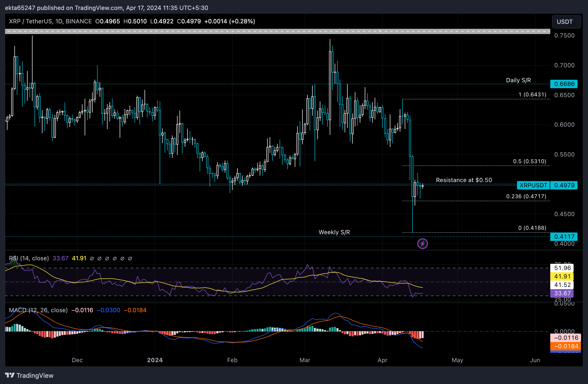Screen dimensions: 588x384
Task: Click the Apr label on the time axis
Action: (x=382, y=360)
